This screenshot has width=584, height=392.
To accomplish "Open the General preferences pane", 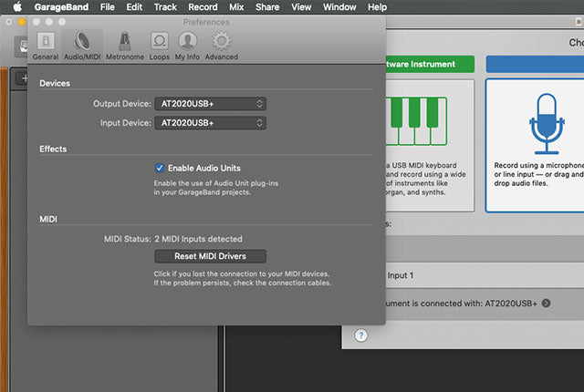I will (x=45, y=45).
